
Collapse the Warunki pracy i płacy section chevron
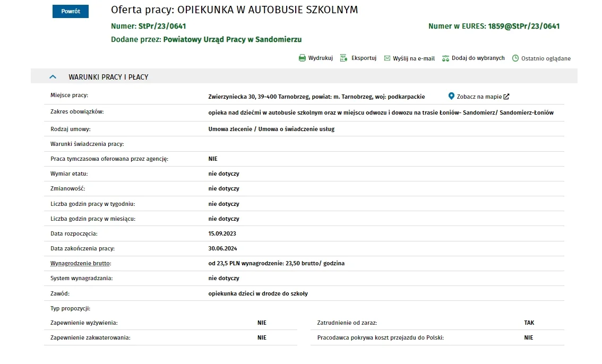coord(53,77)
